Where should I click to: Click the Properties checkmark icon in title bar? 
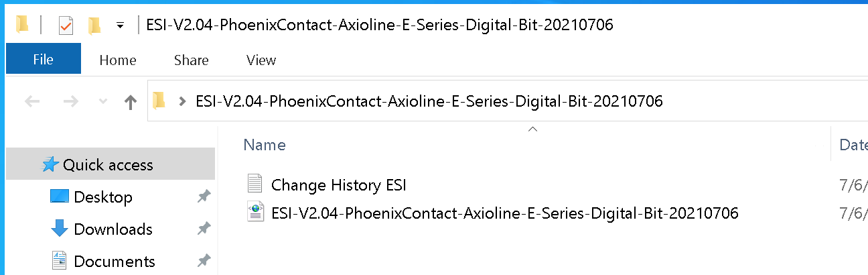pyautogui.click(x=66, y=25)
